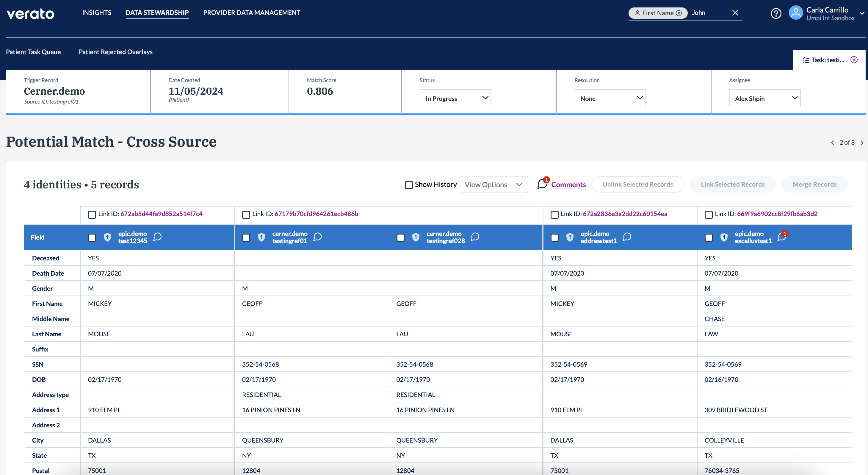
Task: Click shield icon next to testingref01
Action: [x=261, y=237]
